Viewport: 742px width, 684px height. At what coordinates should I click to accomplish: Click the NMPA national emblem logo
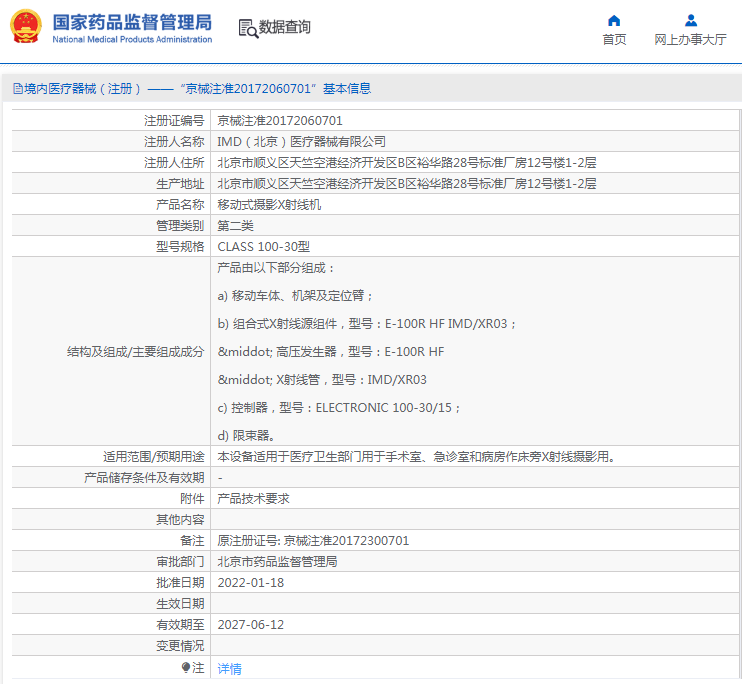[x=26, y=27]
